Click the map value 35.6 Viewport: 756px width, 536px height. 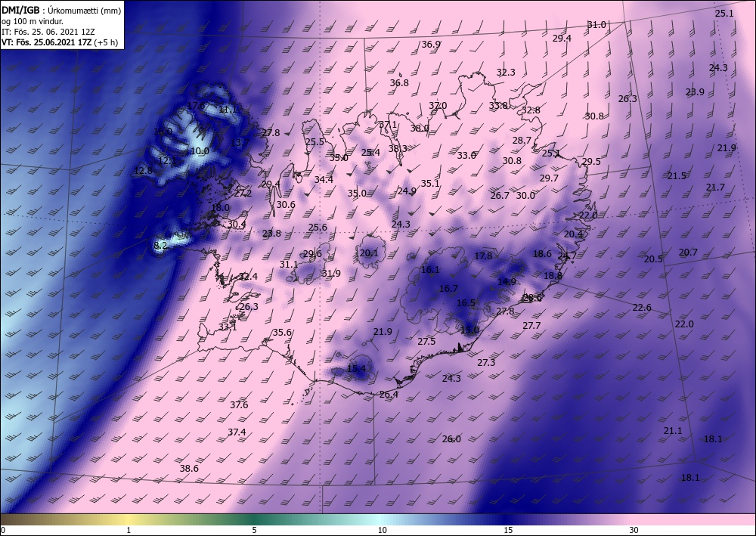282,333
